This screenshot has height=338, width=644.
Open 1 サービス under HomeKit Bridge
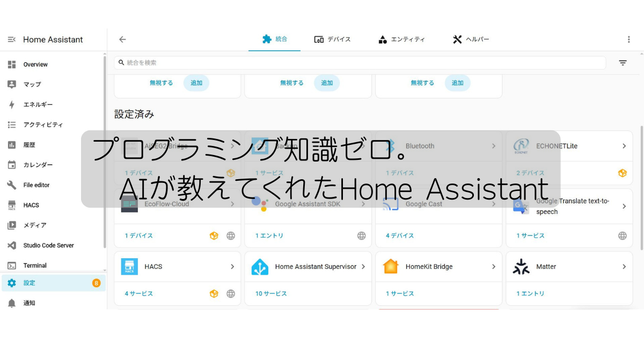tap(400, 293)
